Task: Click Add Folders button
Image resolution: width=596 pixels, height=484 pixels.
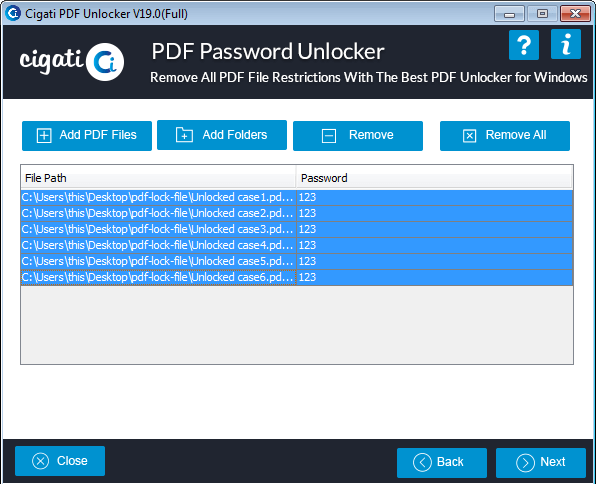Action: point(222,135)
